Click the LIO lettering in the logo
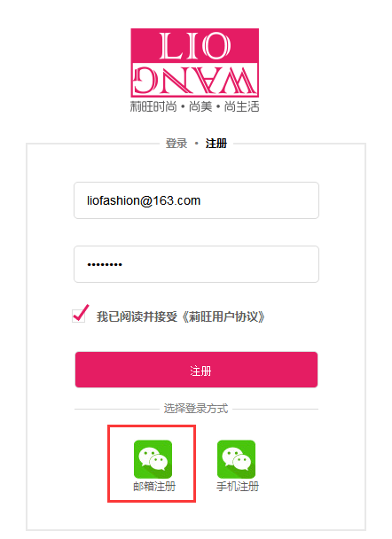This screenshot has width=392, height=539. (x=194, y=45)
